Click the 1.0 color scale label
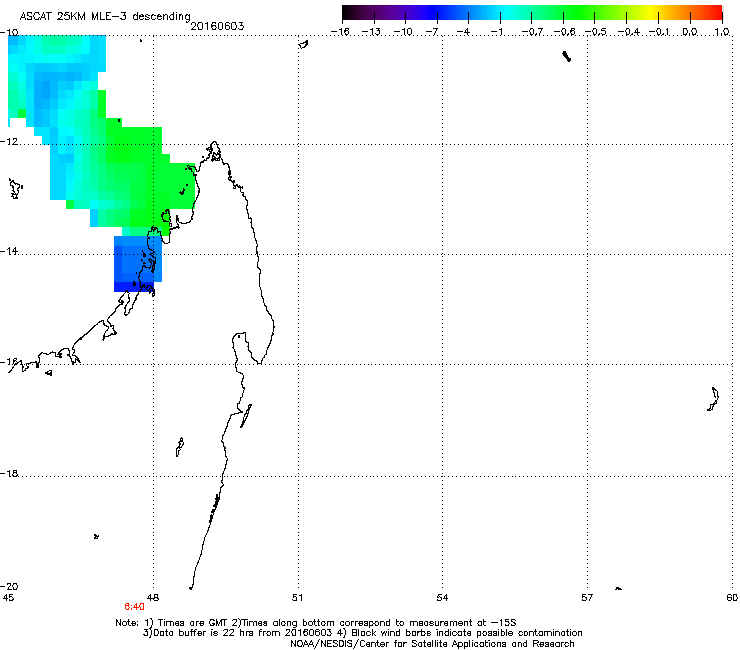This screenshot has width=740, height=650. (x=722, y=32)
